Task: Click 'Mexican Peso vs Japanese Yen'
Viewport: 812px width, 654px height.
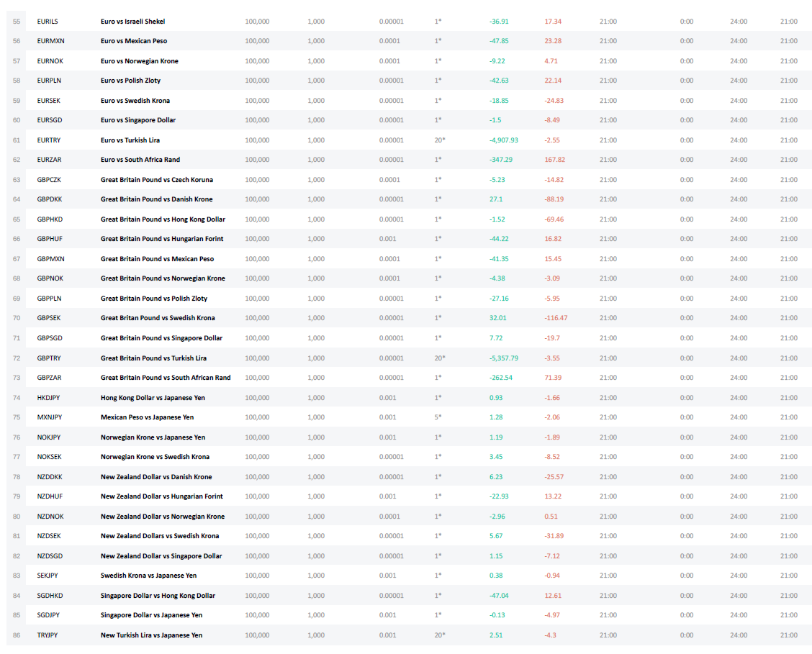Action: click(x=147, y=417)
